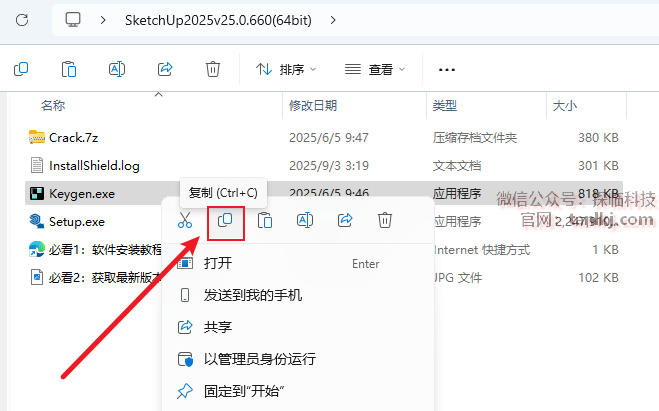Click the highlighted Copy icon in context menu
The image size is (659, 411).
pos(225,220)
